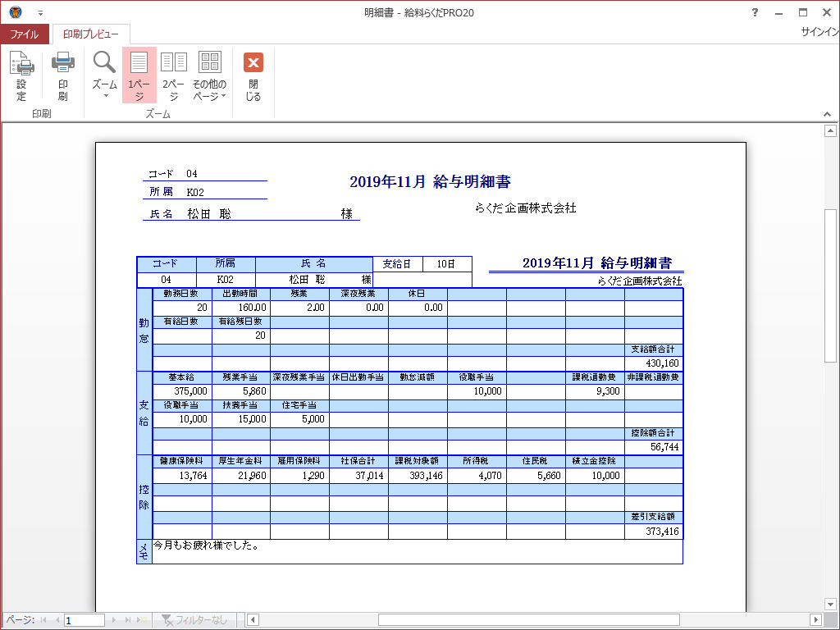
Task: Open the ズーム dropdown arrow below magnifier
Action: 106,96
